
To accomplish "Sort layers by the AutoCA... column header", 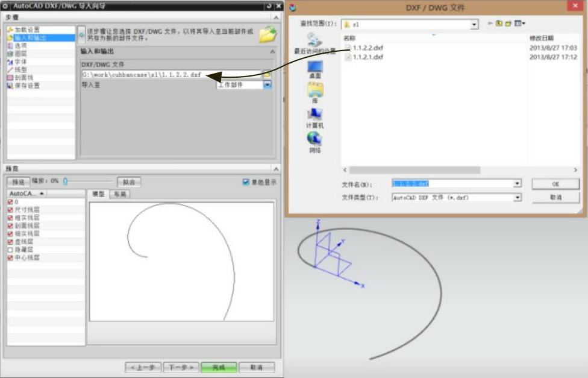I will point(27,194).
